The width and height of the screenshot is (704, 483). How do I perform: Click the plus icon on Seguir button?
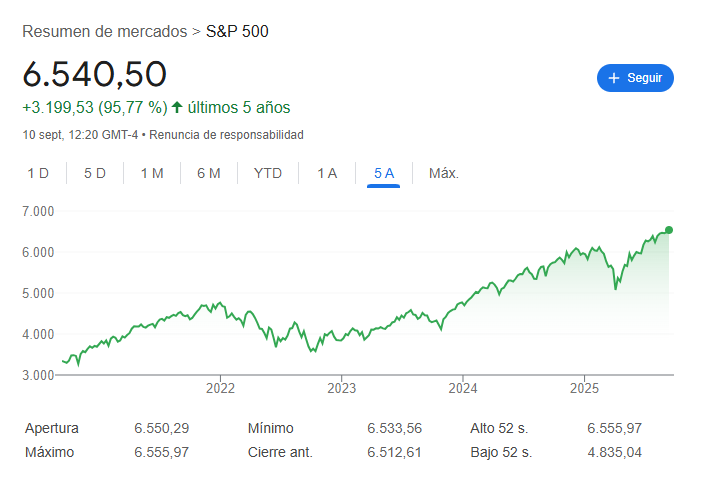click(614, 78)
